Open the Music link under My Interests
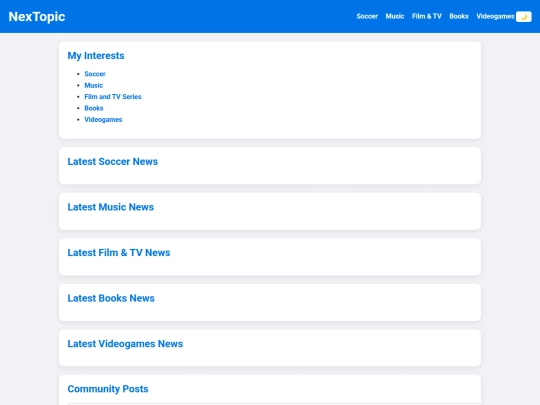The width and height of the screenshot is (540, 405). pyautogui.click(x=94, y=85)
